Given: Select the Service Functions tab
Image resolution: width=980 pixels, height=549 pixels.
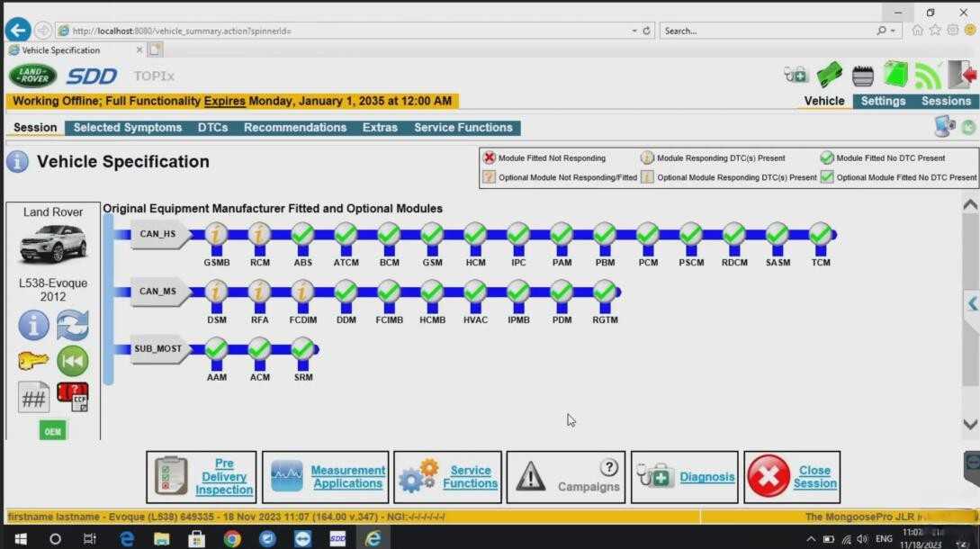Looking at the screenshot, I should point(463,128).
